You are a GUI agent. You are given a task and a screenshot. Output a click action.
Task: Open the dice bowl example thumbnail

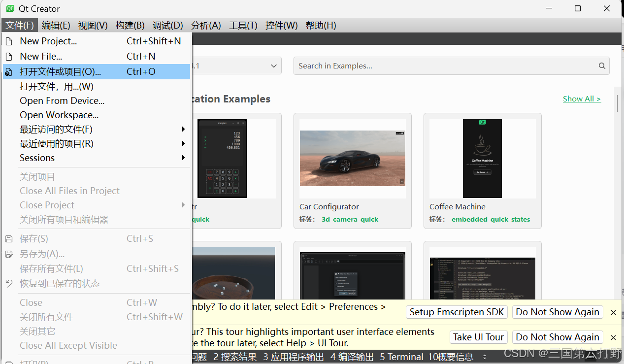[232, 273]
